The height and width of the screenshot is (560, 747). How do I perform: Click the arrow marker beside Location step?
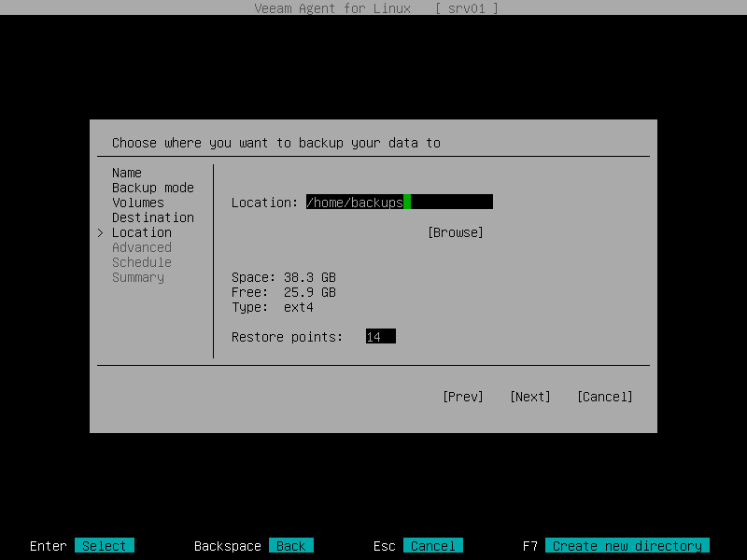(x=101, y=232)
